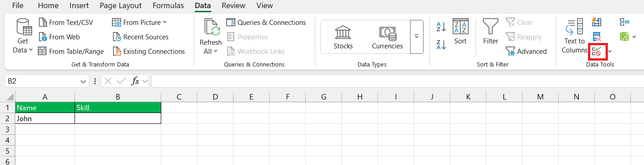Sort Z to A descending
644x165 pixels.
pyautogui.click(x=441, y=44)
